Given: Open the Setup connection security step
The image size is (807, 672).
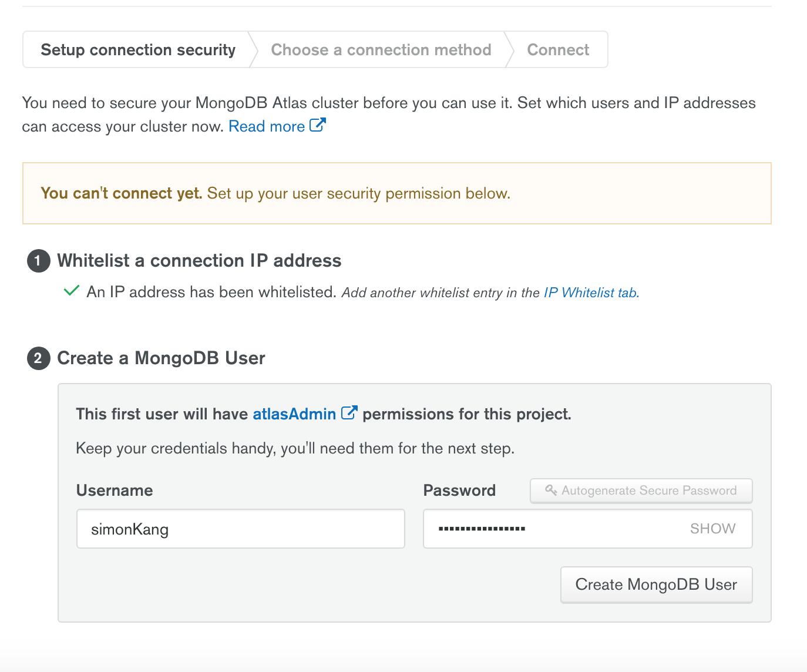Looking at the screenshot, I should click(x=138, y=50).
